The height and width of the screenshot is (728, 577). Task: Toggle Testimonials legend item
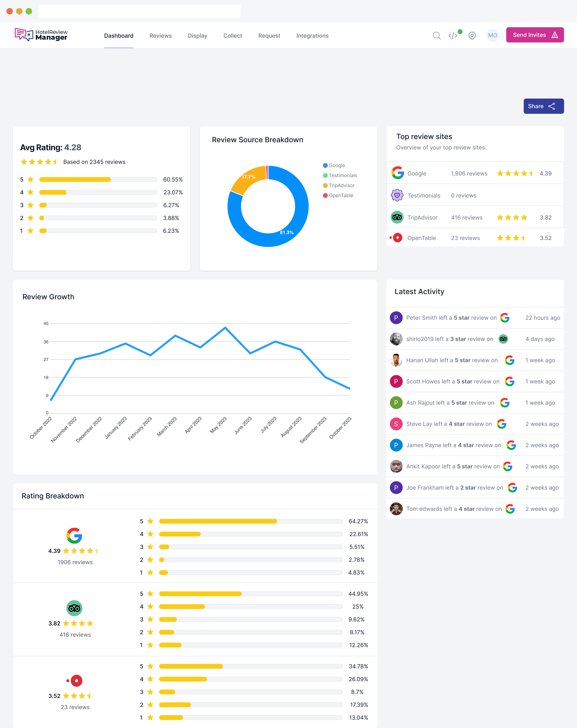pyautogui.click(x=340, y=175)
